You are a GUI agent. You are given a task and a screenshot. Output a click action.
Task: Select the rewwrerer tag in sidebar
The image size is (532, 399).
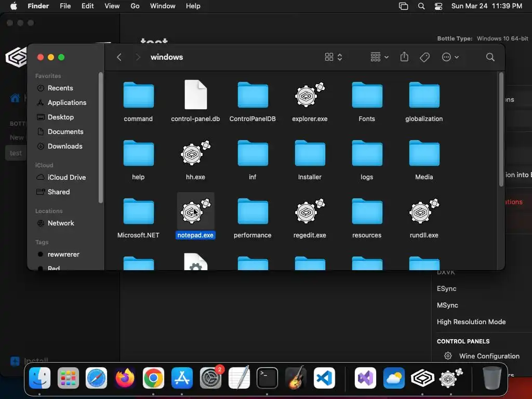(x=63, y=255)
